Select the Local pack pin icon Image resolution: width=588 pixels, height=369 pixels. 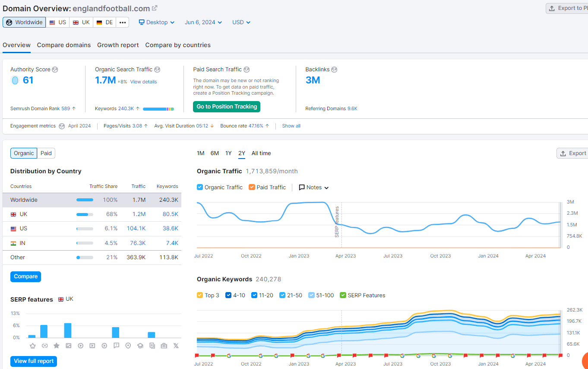click(128, 346)
